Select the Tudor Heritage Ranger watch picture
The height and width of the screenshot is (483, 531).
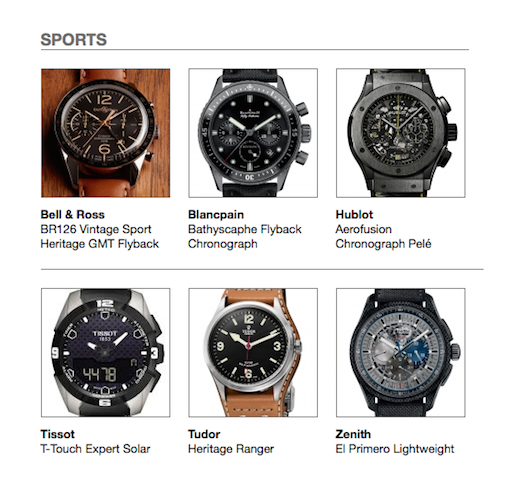pyautogui.click(x=253, y=353)
